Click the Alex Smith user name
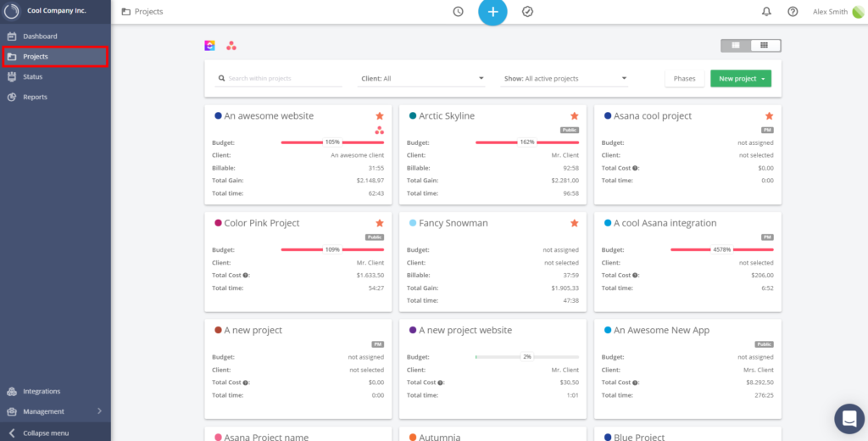Screen dimensions: 868x441 tap(830, 12)
